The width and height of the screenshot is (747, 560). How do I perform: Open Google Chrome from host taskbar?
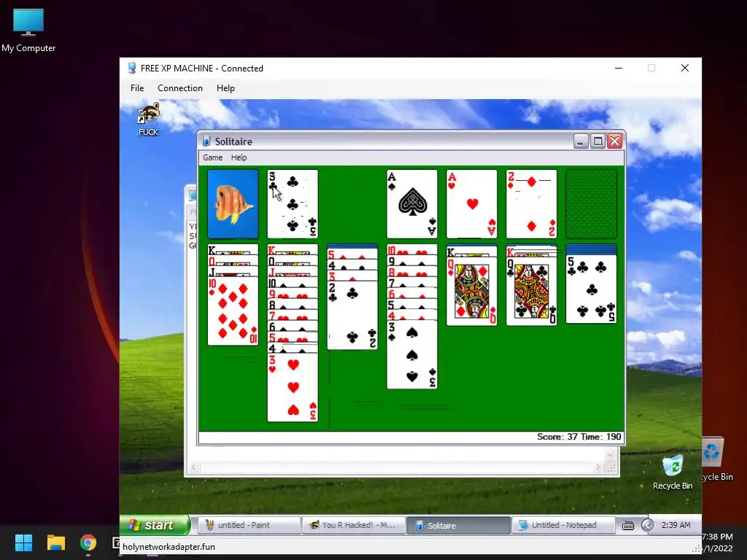[88, 542]
